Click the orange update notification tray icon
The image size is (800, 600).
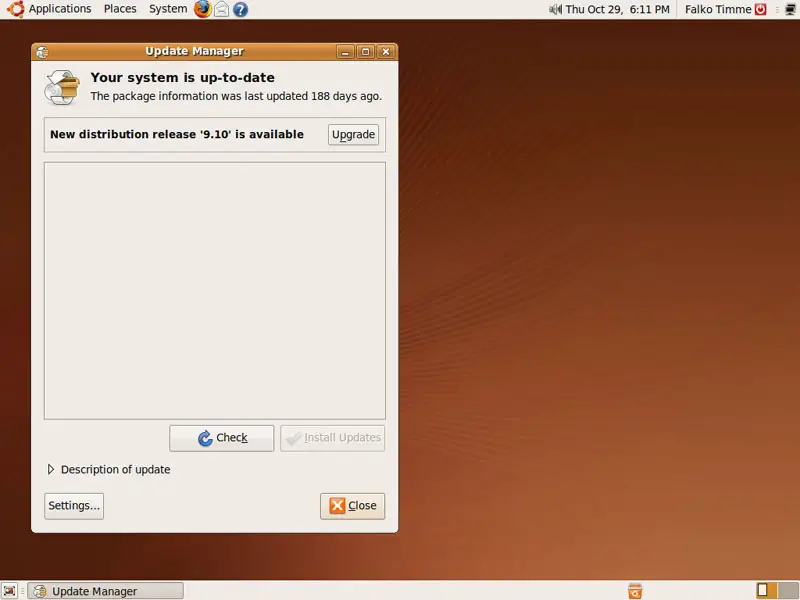click(x=635, y=591)
